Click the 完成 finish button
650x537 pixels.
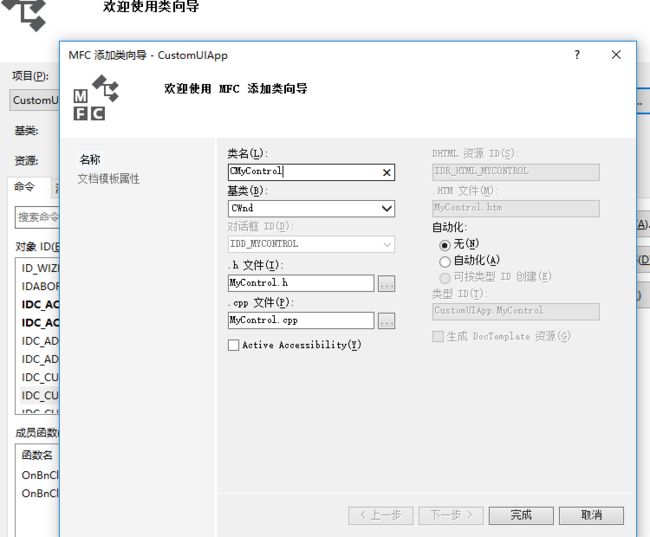point(521,515)
